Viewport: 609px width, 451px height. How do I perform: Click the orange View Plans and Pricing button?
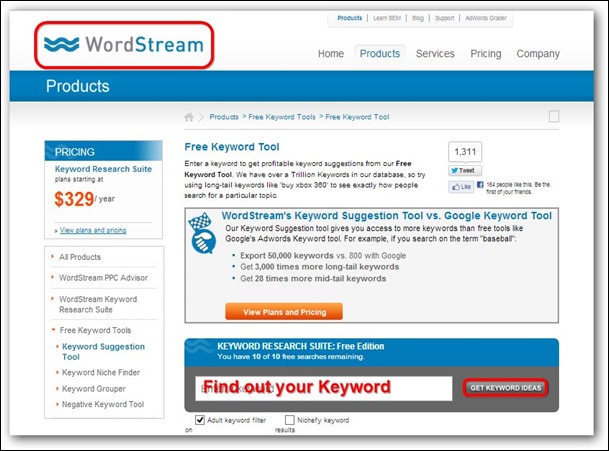pos(284,312)
